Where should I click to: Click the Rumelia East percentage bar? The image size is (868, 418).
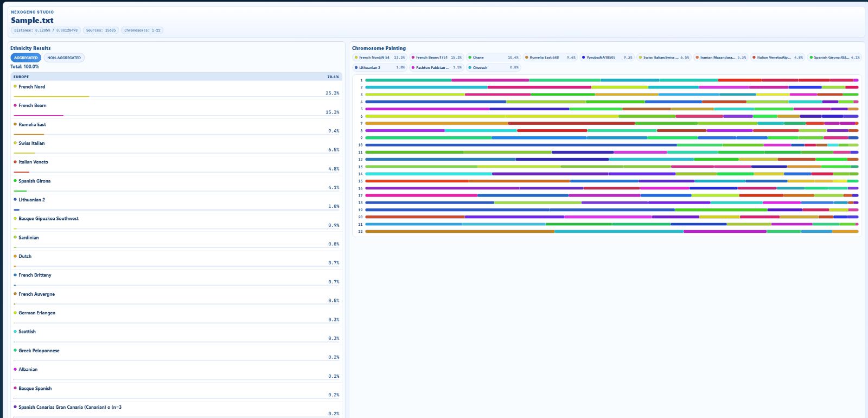tap(29, 134)
